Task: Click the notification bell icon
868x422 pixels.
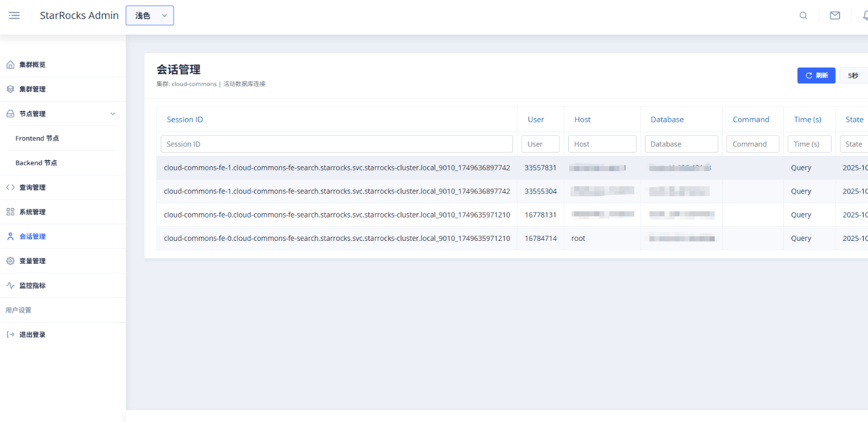Action: [x=864, y=15]
